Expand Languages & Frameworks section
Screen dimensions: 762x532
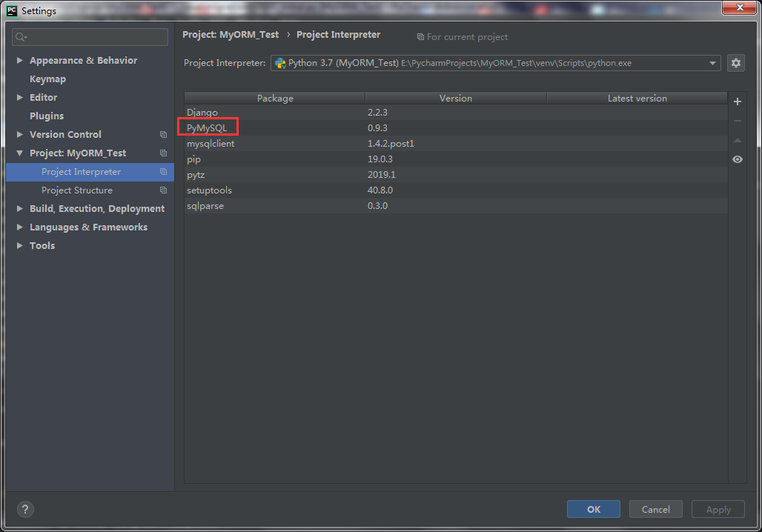pyautogui.click(x=19, y=227)
